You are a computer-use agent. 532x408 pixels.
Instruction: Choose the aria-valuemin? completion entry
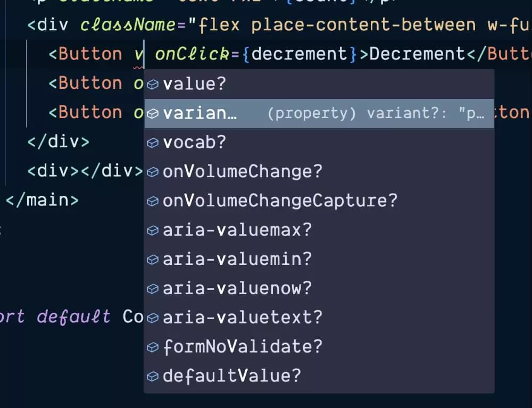(x=319, y=260)
